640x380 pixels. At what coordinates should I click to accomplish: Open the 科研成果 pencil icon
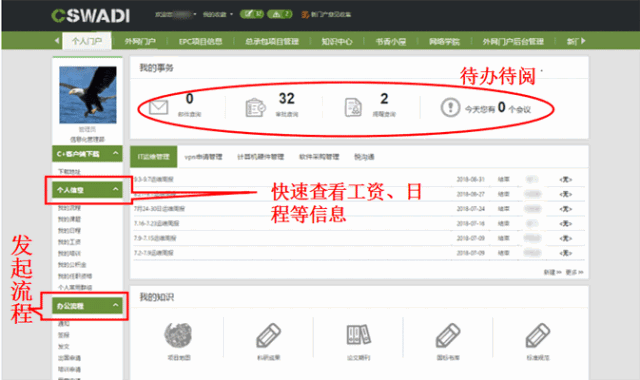pyautogui.click(x=268, y=335)
